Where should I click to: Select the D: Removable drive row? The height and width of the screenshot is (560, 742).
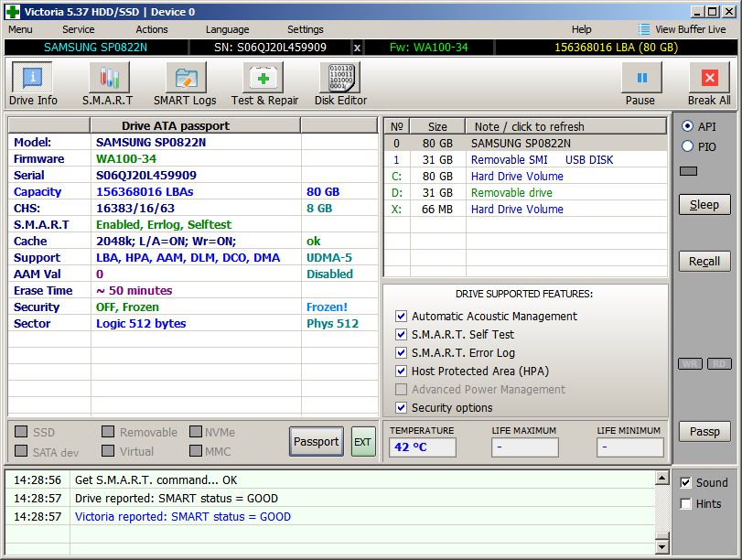[x=525, y=193]
